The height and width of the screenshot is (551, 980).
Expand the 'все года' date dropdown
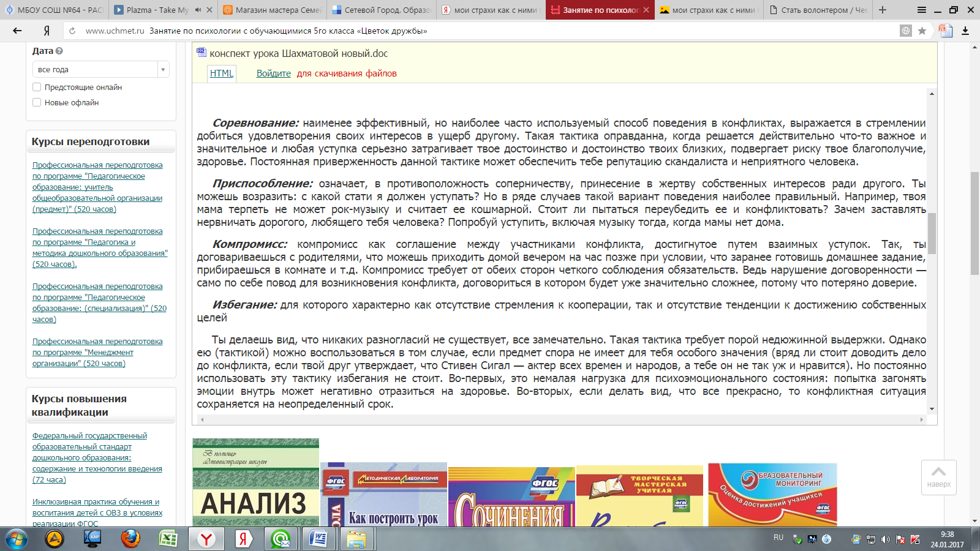pyautogui.click(x=163, y=70)
